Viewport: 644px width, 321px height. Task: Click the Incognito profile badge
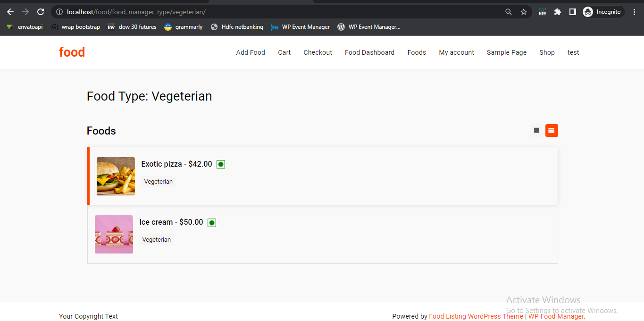[x=603, y=12]
